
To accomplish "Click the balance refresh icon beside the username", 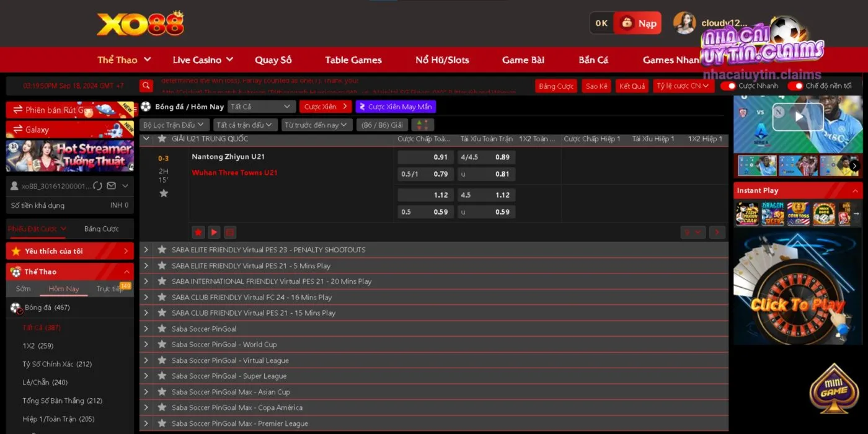I will pyautogui.click(x=97, y=186).
